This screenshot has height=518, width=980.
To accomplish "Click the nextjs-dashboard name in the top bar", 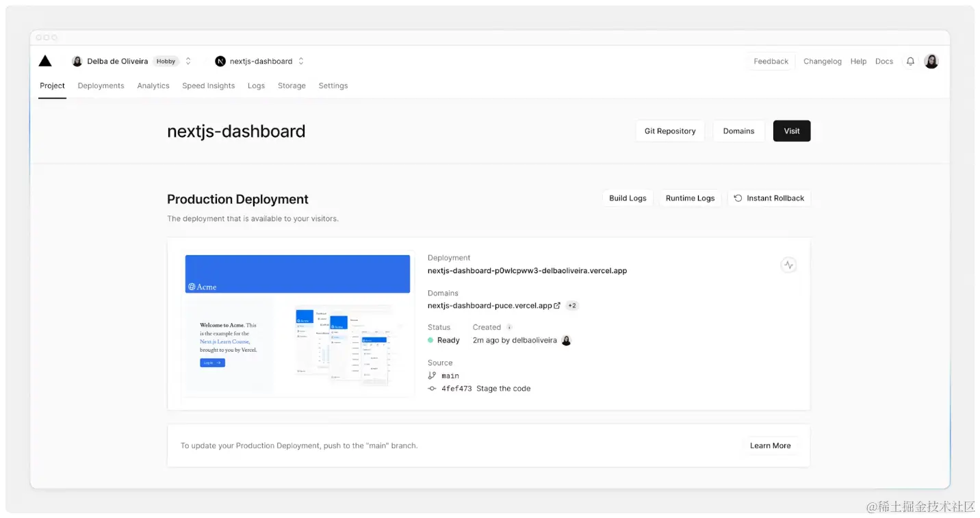I will [x=261, y=62].
